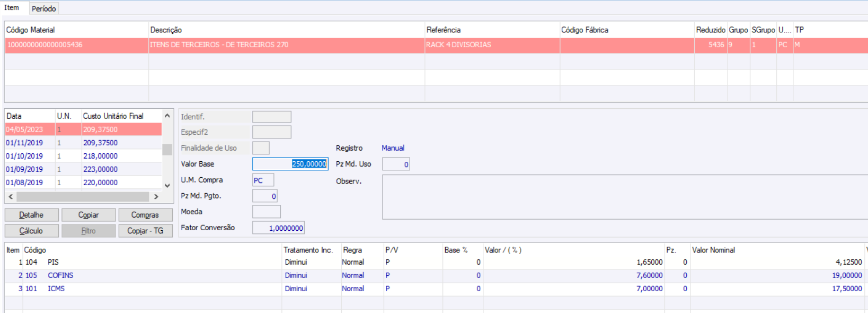
Task: Click the Fator Conversão field
Action: 278,228
